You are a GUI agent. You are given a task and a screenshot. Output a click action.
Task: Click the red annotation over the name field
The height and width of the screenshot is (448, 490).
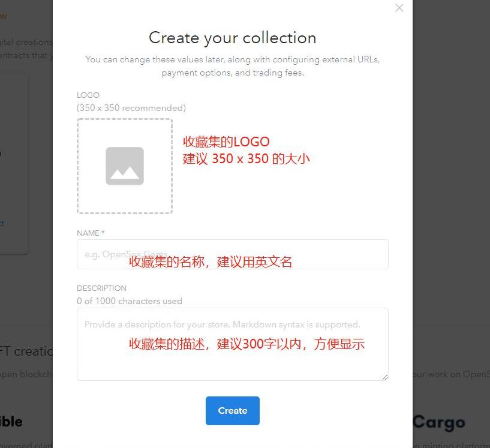click(211, 262)
